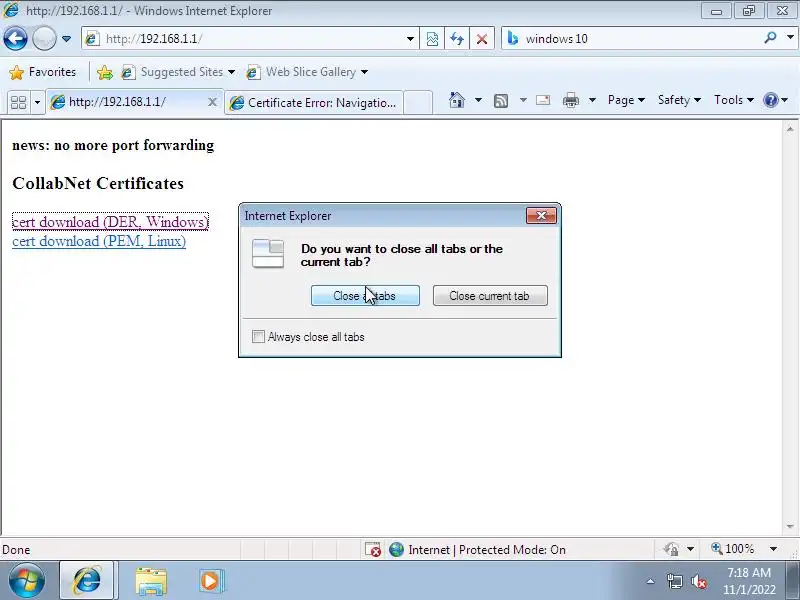Enable the Always close all tabs checkbox

[258, 337]
